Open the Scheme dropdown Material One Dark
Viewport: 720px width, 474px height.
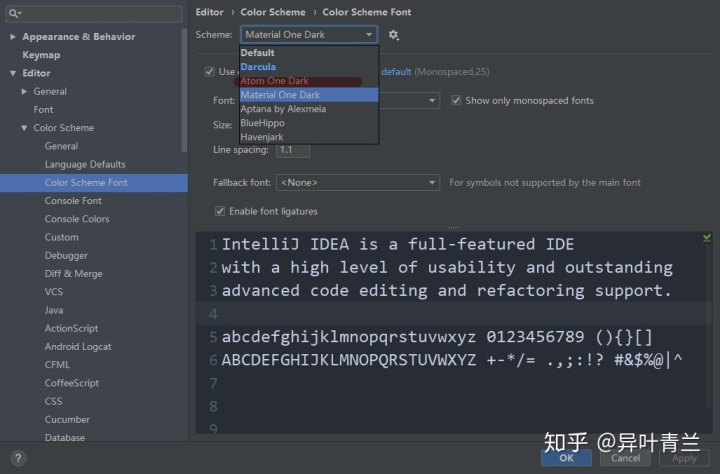click(x=309, y=35)
